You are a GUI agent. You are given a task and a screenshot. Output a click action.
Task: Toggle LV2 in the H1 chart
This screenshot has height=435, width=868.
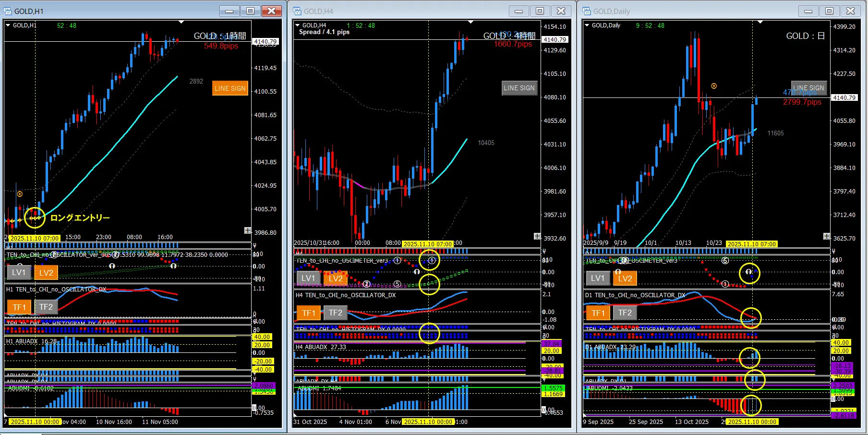pyautogui.click(x=46, y=273)
